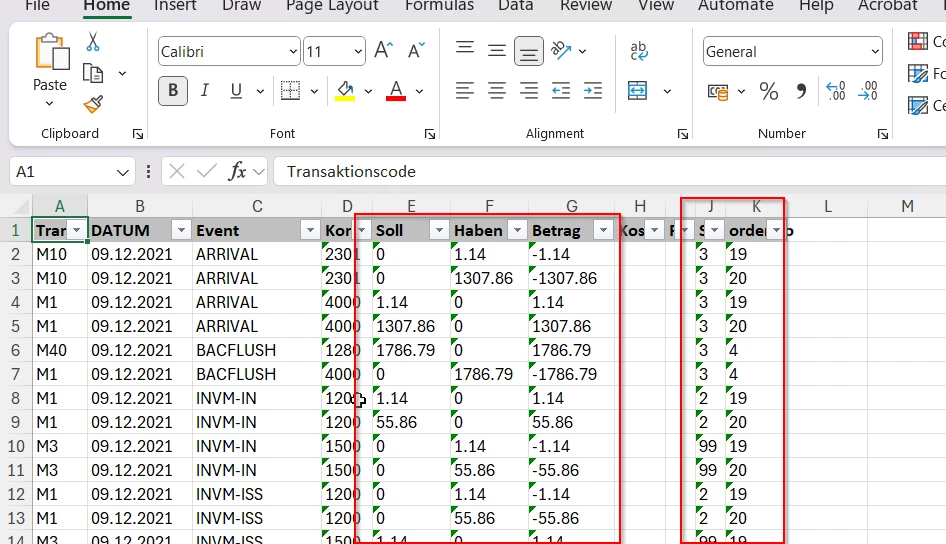Set Middle Align for cells

(x=497, y=51)
